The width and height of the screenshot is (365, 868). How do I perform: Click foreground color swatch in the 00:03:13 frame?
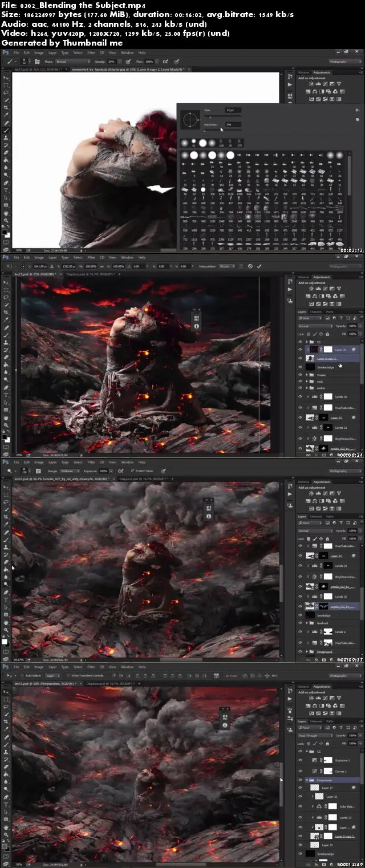[x=5, y=232]
